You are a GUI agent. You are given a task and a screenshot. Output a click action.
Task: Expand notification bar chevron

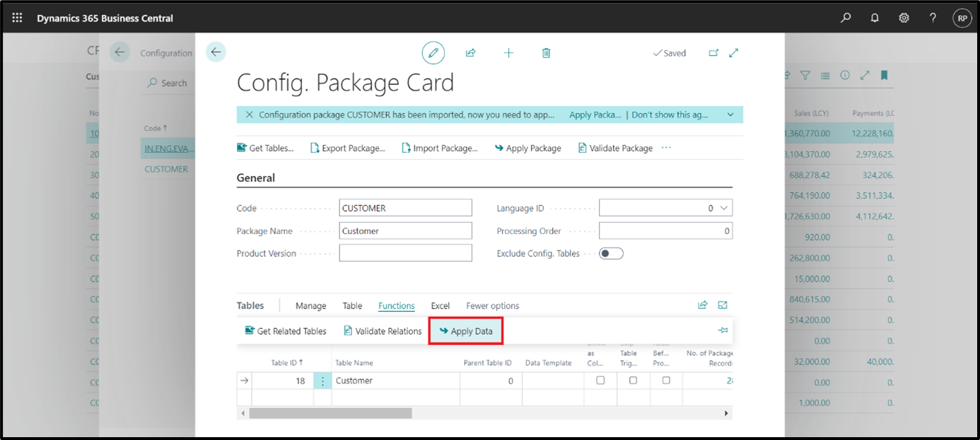pyautogui.click(x=730, y=115)
